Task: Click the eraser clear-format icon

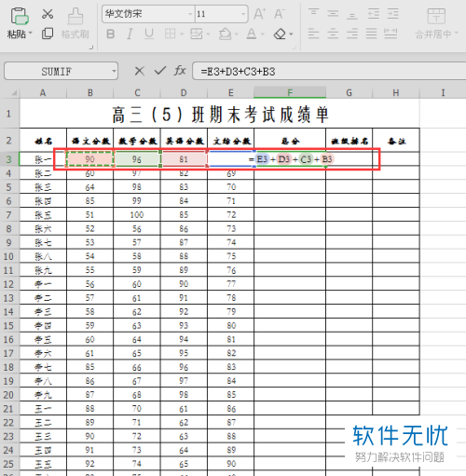Action: pos(280,34)
